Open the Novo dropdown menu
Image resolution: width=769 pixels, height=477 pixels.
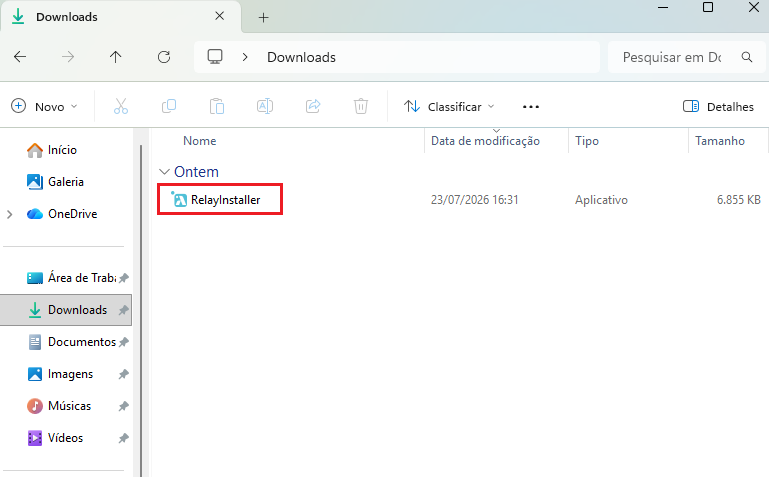(x=45, y=106)
